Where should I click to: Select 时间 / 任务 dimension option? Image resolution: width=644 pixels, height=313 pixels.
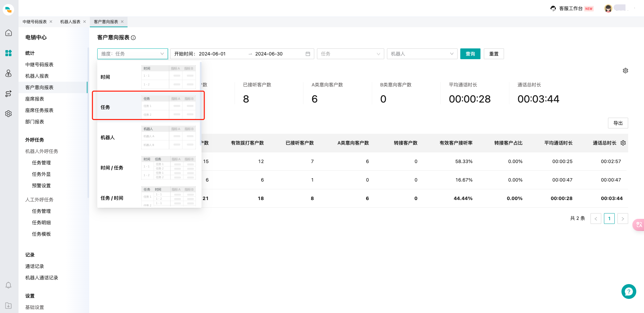(x=148, y=168)
